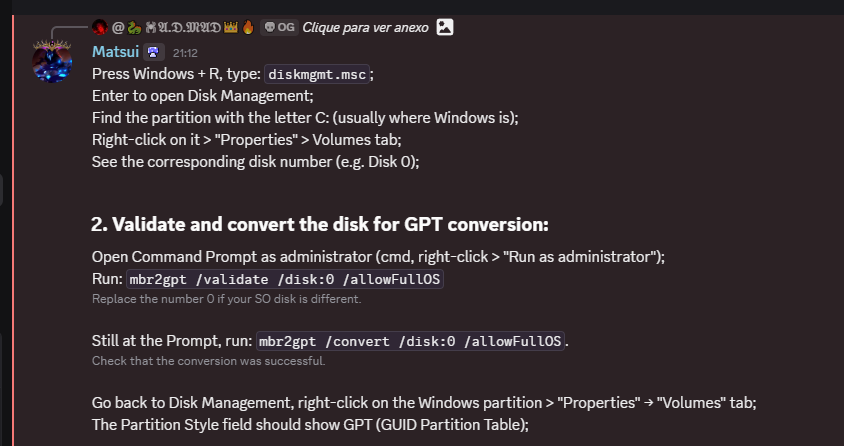
Task: Click the attachment image icon in reply
Action: (x=445, y=27)
